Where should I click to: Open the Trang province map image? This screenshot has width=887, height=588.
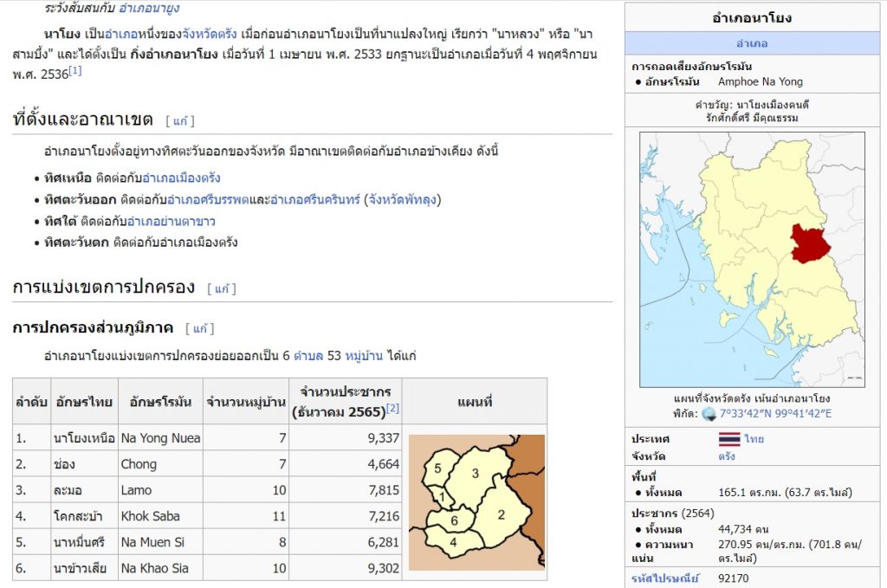[752, 259]
